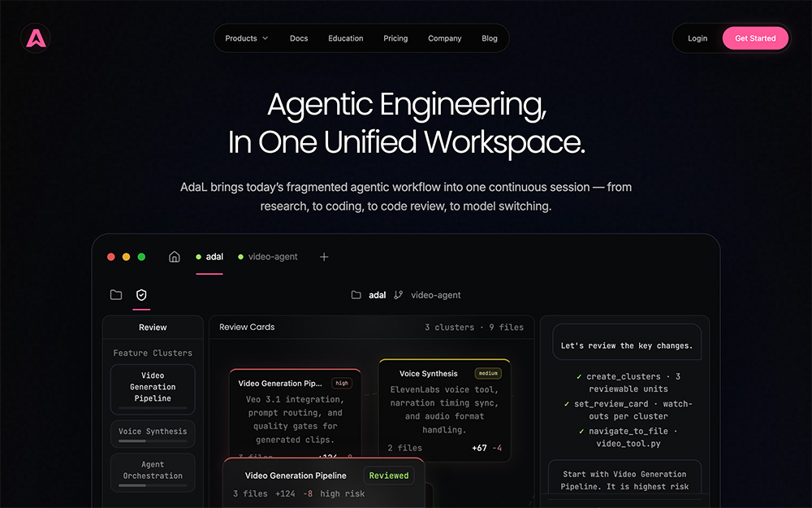Click the red close window dot
The width and height of the screenshot is (812, 508).
(110, 257)
